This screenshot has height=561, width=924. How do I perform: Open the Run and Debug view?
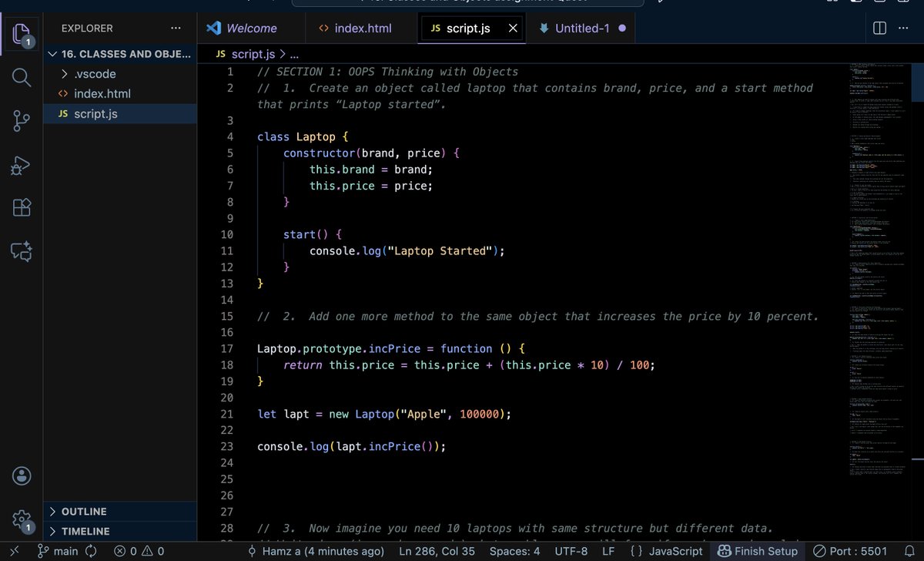(21, 164)
